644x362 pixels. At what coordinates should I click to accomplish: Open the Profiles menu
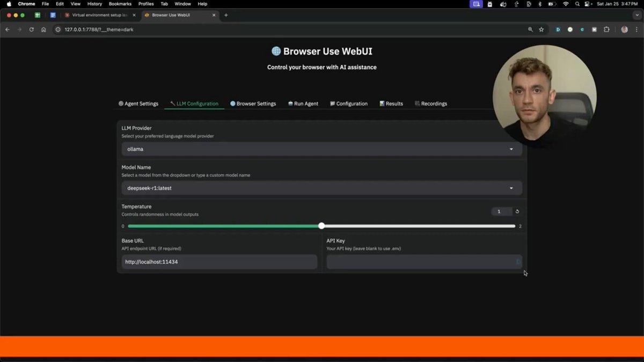[x=146, y=4]
